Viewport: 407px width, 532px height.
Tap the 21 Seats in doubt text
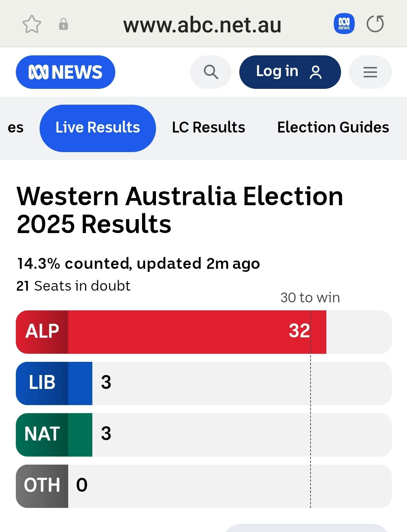tap(73, 286)
